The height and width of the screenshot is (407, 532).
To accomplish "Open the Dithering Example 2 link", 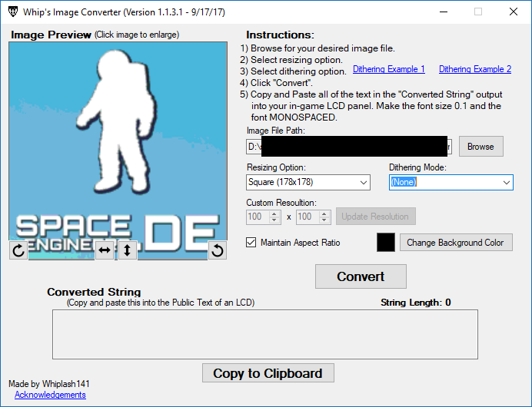I will (474, 69).
